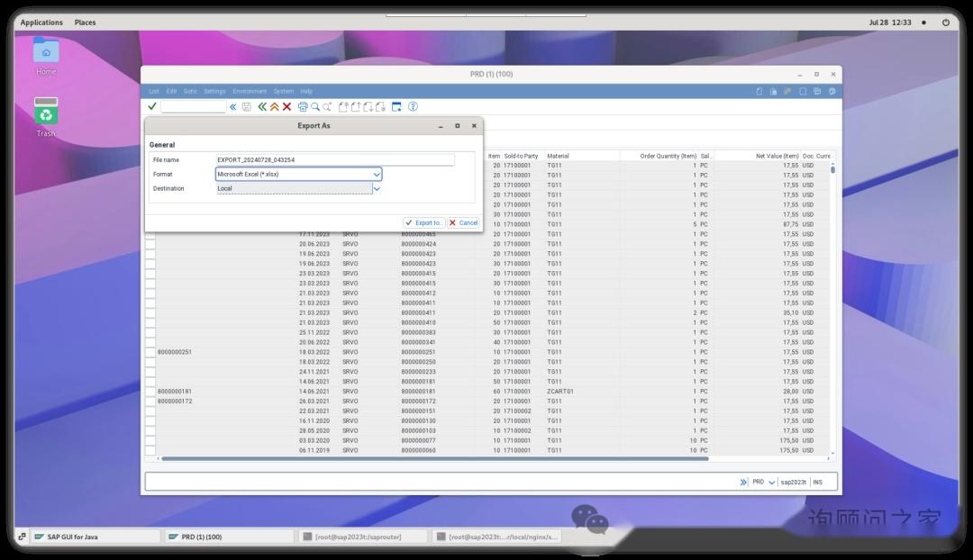Viewport: 973px width, 560px height.
Task: Click the Previous Page toolbar icon
Action: coord(356,106)
